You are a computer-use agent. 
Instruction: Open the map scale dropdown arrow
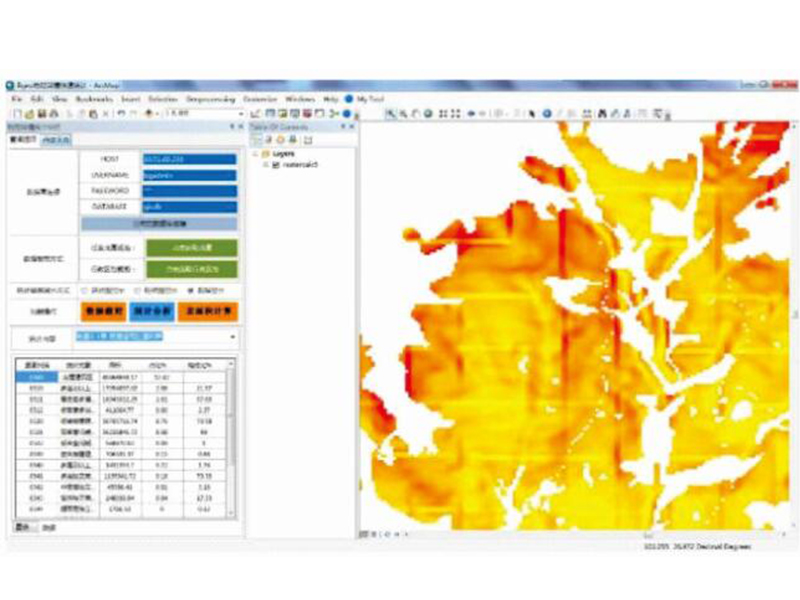pos(240,113)
